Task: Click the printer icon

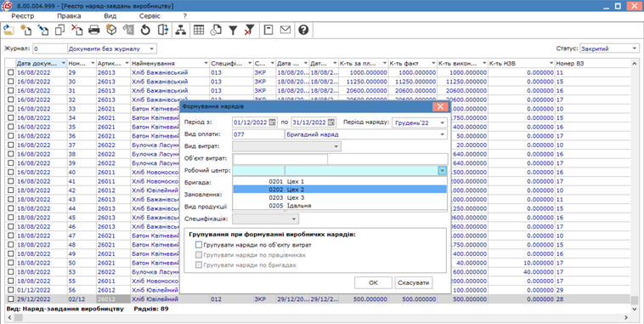Action: coord(94,30)
